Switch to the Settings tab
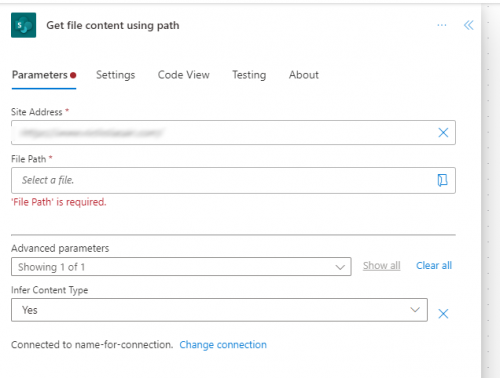 tap(115, 75)
